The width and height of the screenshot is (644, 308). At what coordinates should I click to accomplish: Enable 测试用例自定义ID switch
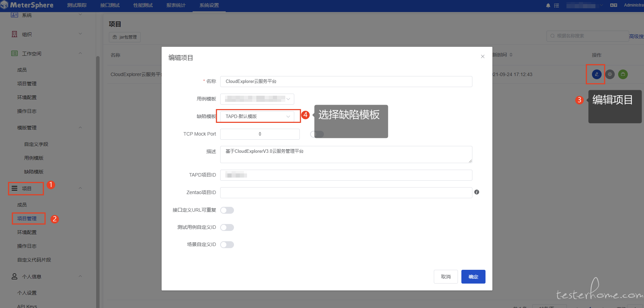click(x=227, y=227)
